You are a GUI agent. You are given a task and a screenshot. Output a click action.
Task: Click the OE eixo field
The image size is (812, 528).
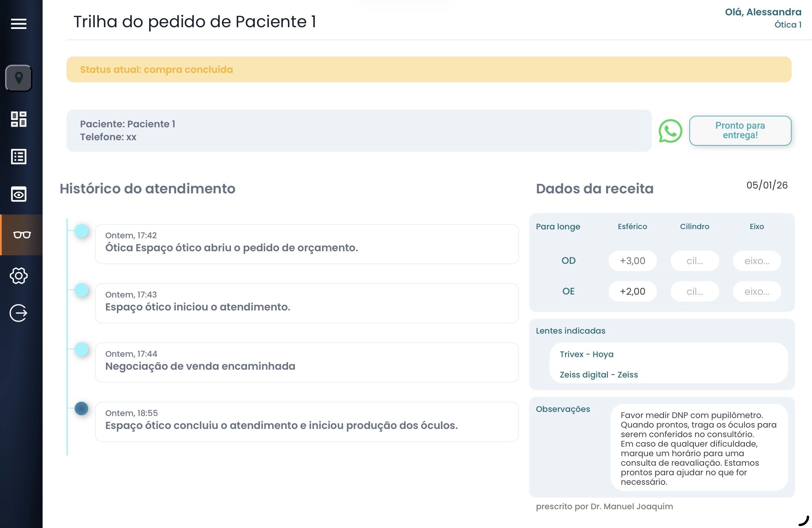(x=756, y=291)
